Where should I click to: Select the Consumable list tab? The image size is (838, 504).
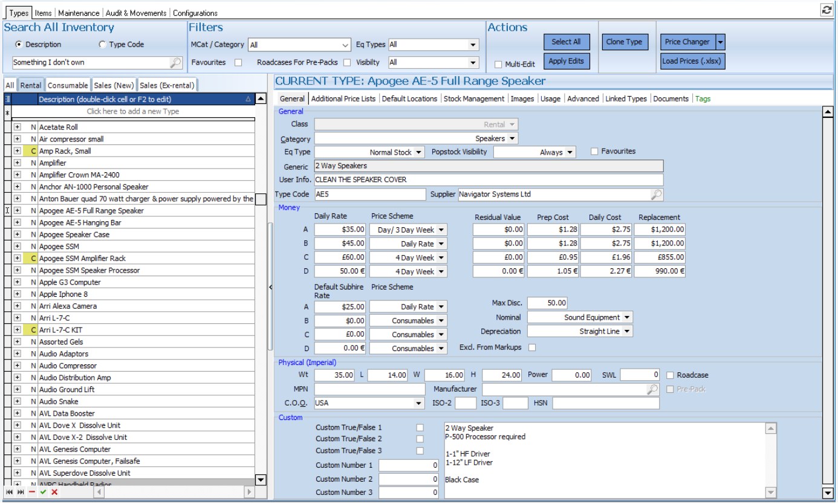[68, 85]
